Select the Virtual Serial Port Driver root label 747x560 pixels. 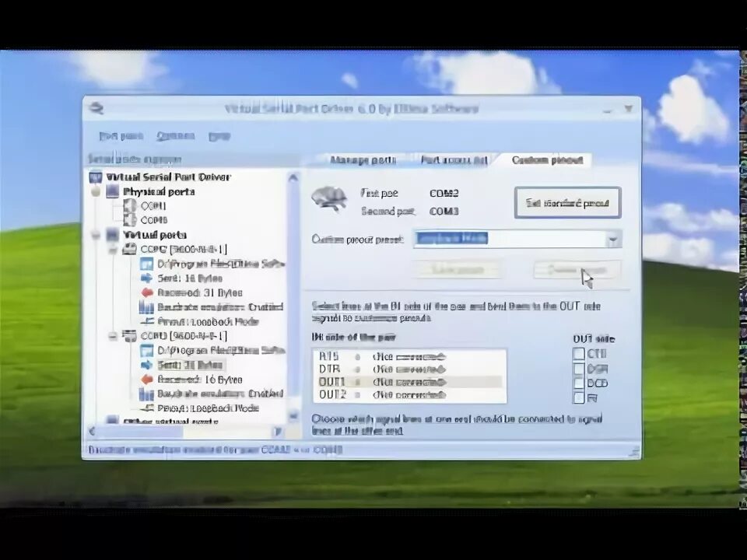click(x=168, y=177)
